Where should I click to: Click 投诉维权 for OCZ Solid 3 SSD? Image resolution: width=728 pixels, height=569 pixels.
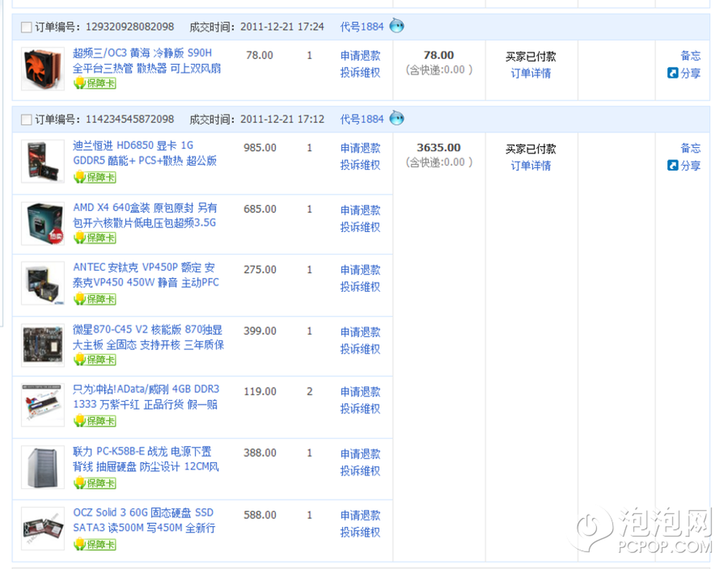(360, 532)
